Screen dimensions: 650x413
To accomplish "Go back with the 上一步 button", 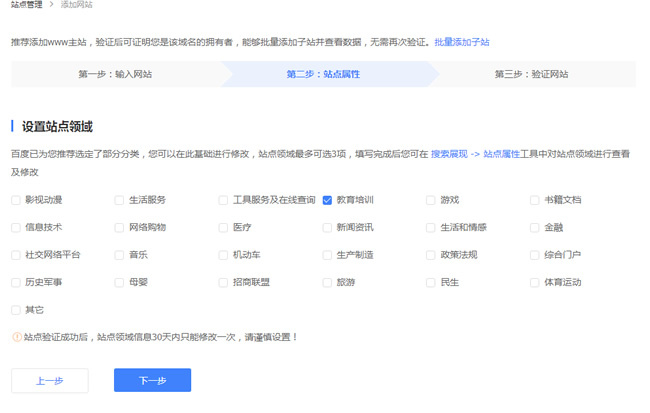I will (x=50, y=381).
